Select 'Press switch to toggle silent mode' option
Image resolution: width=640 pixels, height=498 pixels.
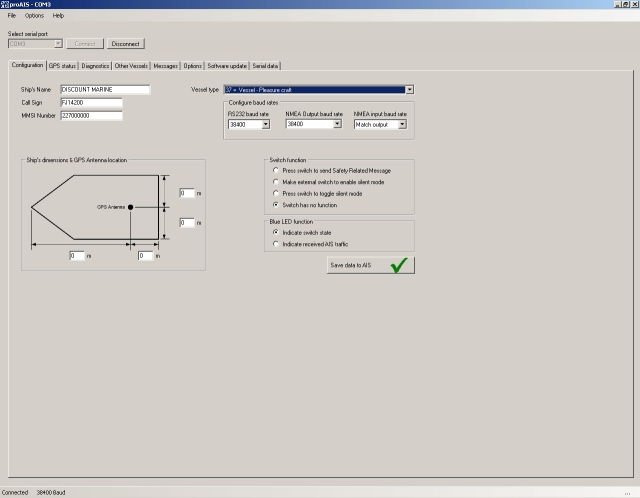pyautogui.click(x=276, y=193)
